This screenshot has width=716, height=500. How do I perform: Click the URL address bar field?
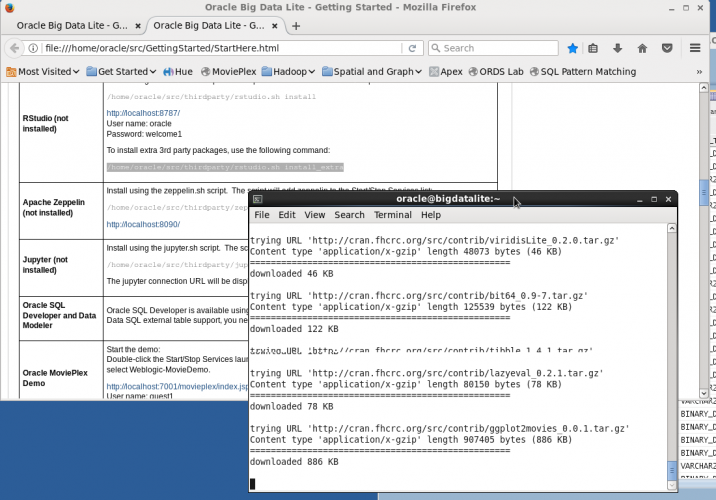pyautogui.click(x=221, y=48)
